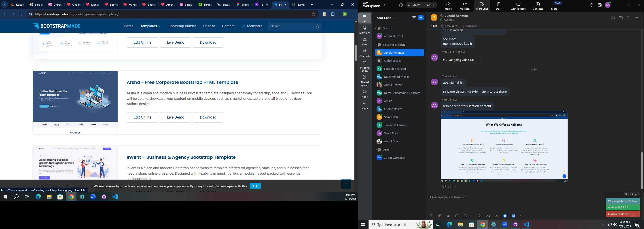This screenshot has height=229, width=644.
Task: Open filter icon in Team Chat header
Action: pyautogui.click(x=414, y=18)
